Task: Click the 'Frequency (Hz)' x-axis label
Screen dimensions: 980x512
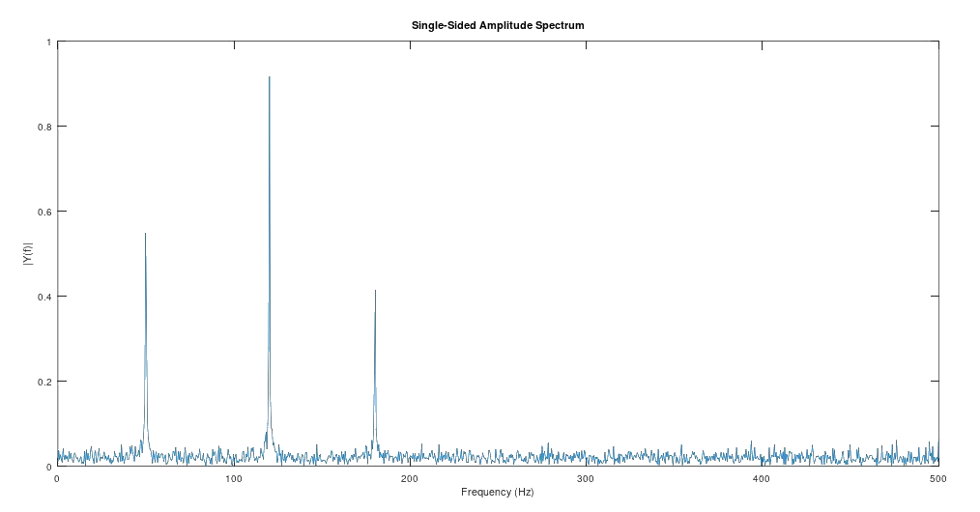Action: (497, 493)
